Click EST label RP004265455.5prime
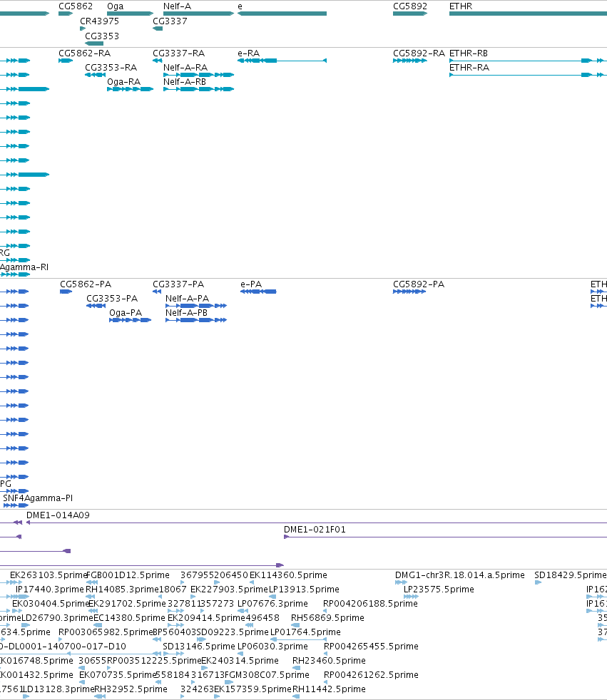 pos(371,647)
